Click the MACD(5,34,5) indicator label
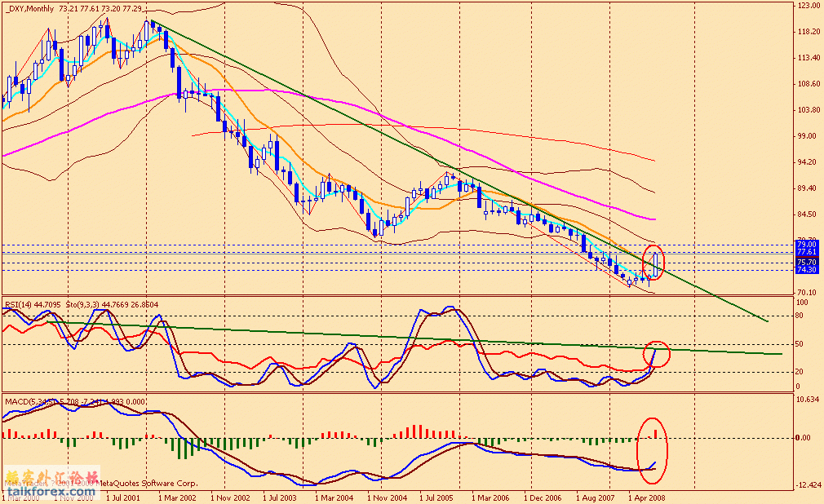 30,401
